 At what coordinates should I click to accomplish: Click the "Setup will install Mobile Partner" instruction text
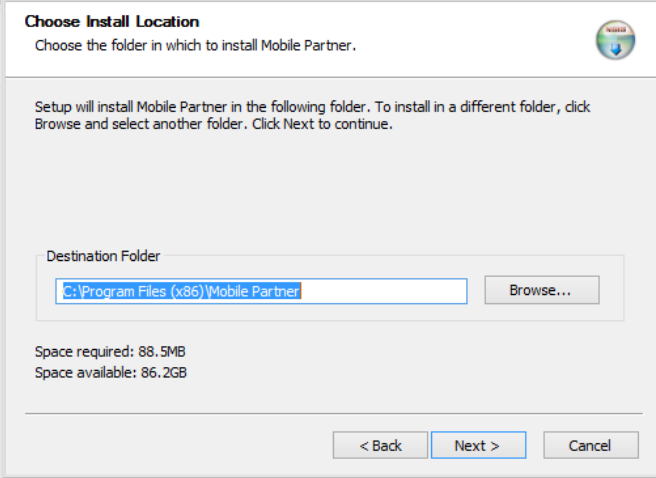(200, 107)
